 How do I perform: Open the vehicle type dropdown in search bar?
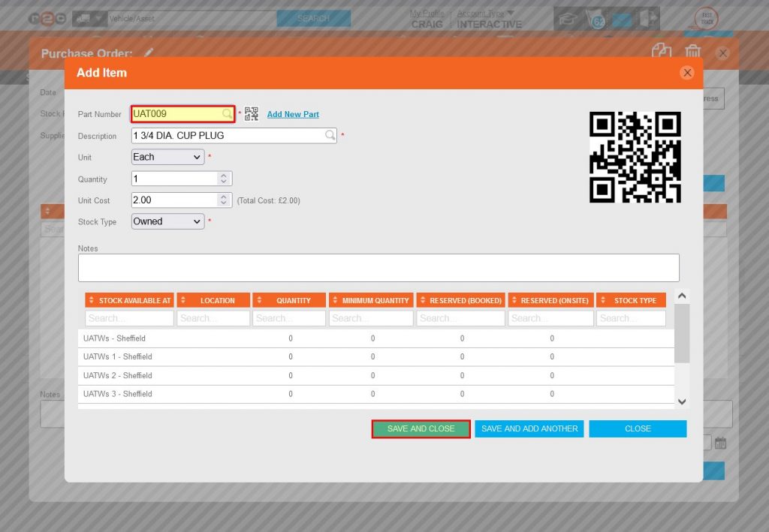pos(98,17)
